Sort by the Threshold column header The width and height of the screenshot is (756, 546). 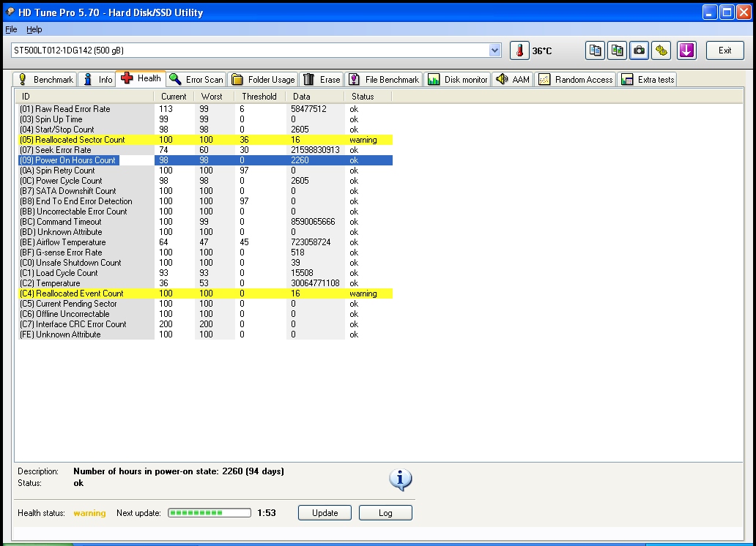(260, 97)
